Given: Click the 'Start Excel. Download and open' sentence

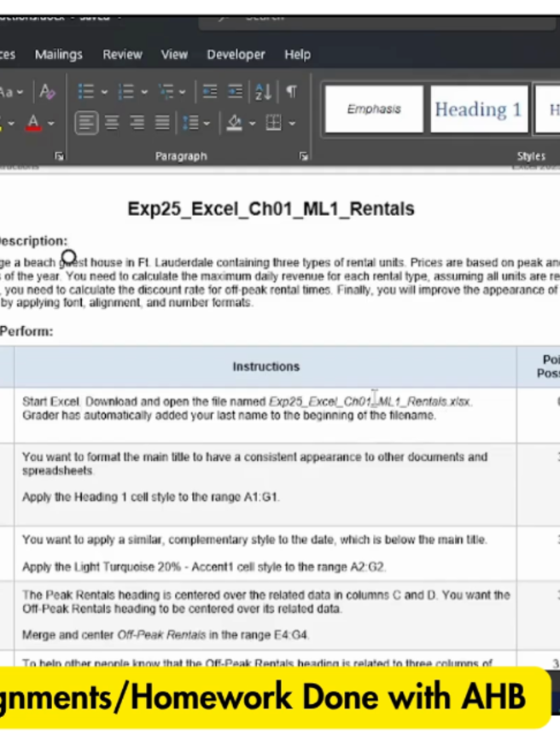Looking at the screenshot, I should [247, 401].
